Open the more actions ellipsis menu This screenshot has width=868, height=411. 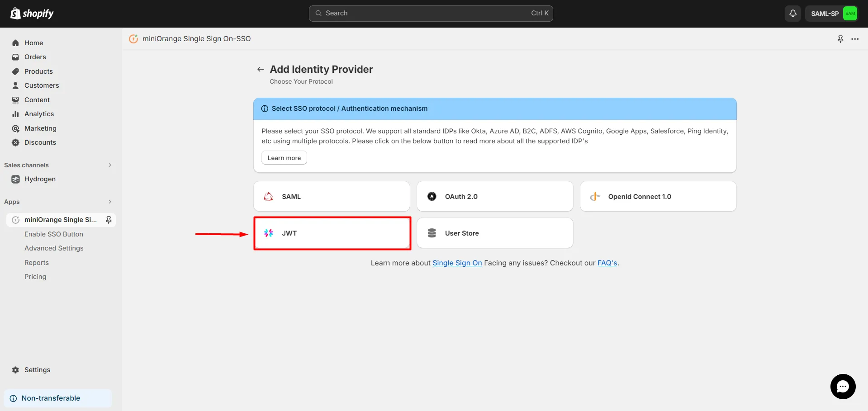pos(855,39)
